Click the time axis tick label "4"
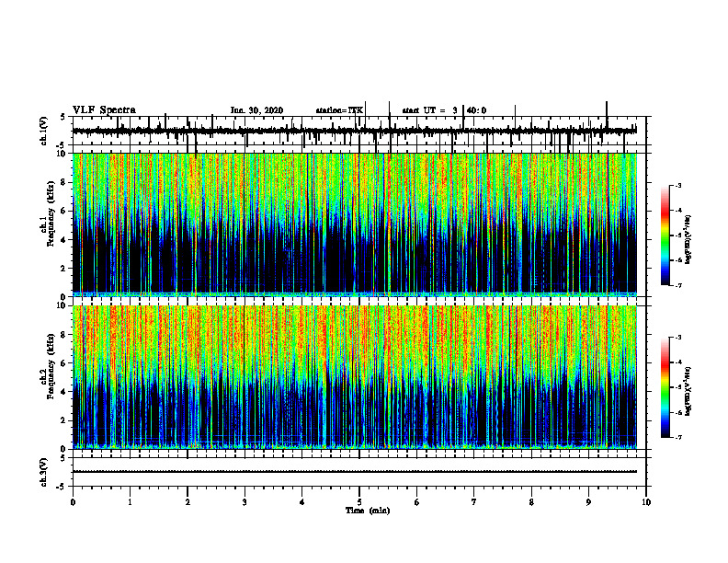Screen dimensions: 728x563 point(302,502)
